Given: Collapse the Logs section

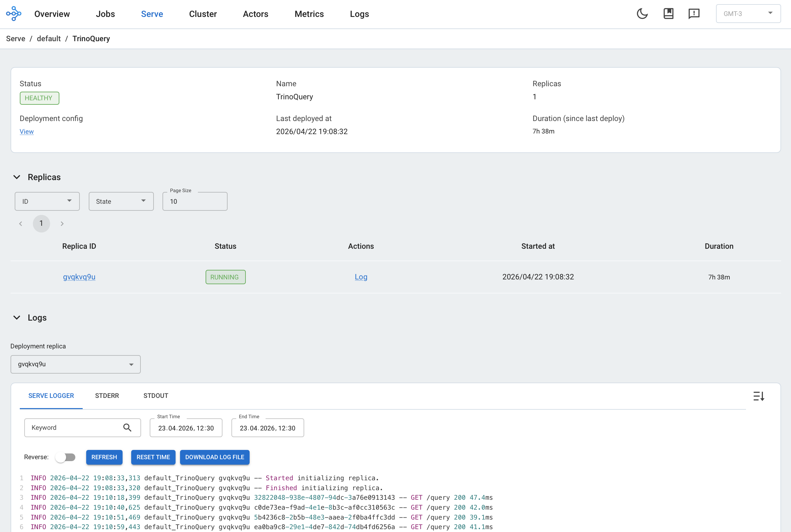Looking at the screenshot, I should click(17, 317).
